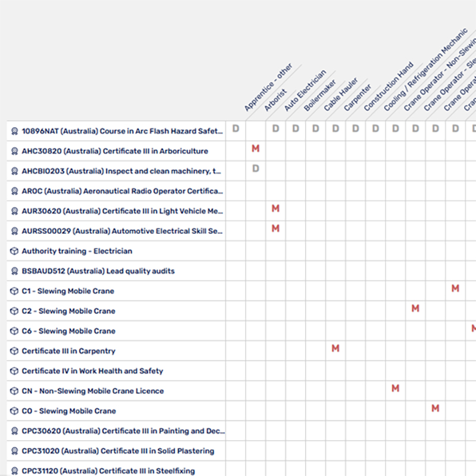
Task: Open CN - Non-Slewing Mobile Crane Licence
Action: [x=93, y=391]
